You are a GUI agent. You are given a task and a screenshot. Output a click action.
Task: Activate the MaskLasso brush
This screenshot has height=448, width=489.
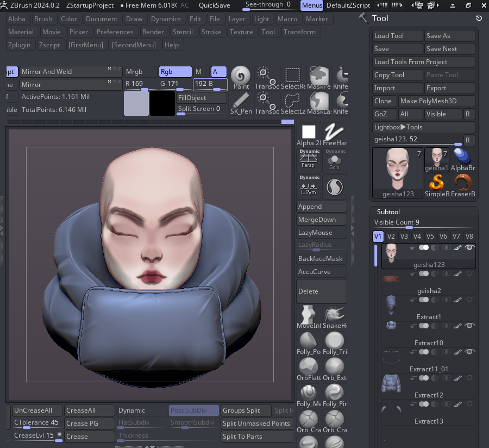pyautogui.click(x=319, y=101)
